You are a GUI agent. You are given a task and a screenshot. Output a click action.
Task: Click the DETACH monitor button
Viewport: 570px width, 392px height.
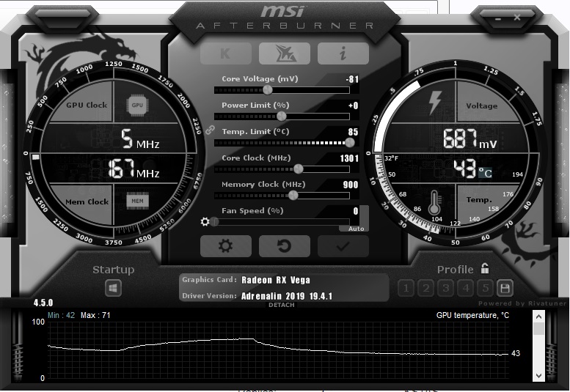pos(282,305)
